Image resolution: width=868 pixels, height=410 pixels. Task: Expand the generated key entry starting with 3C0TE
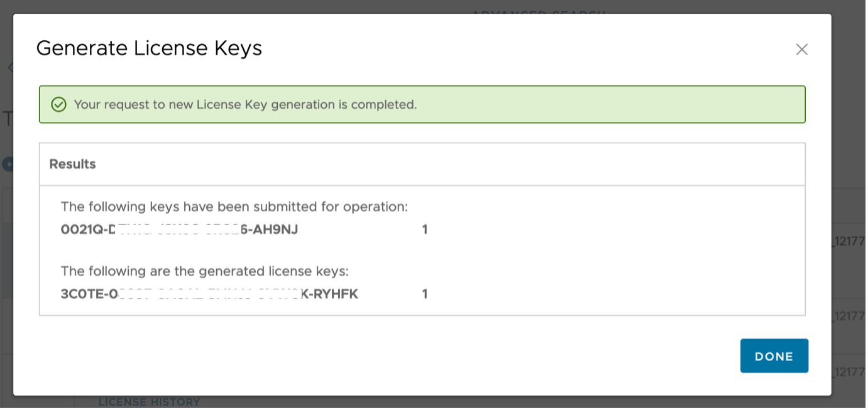pyautogui.click(x=209, y=294)
